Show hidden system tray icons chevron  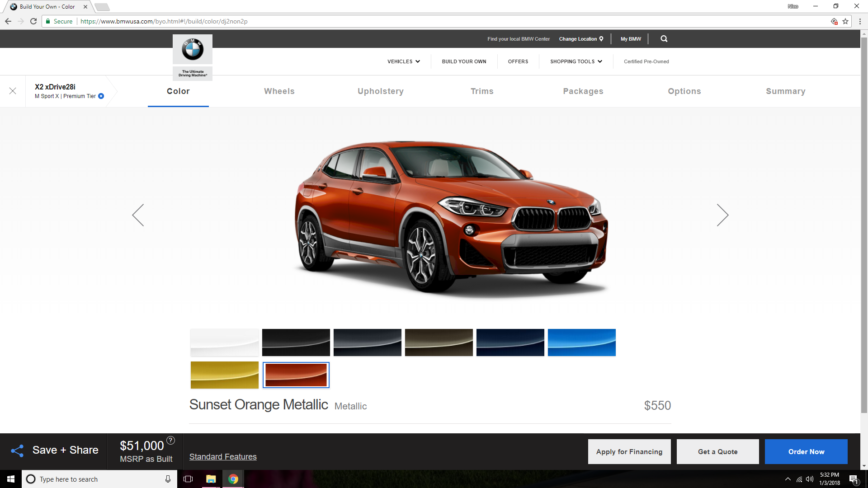(788, 479)
